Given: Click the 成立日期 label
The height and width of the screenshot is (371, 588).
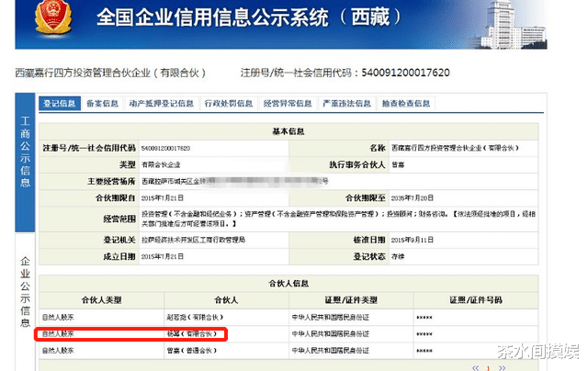Looking at the screenshot, I should tap(119, 257).
